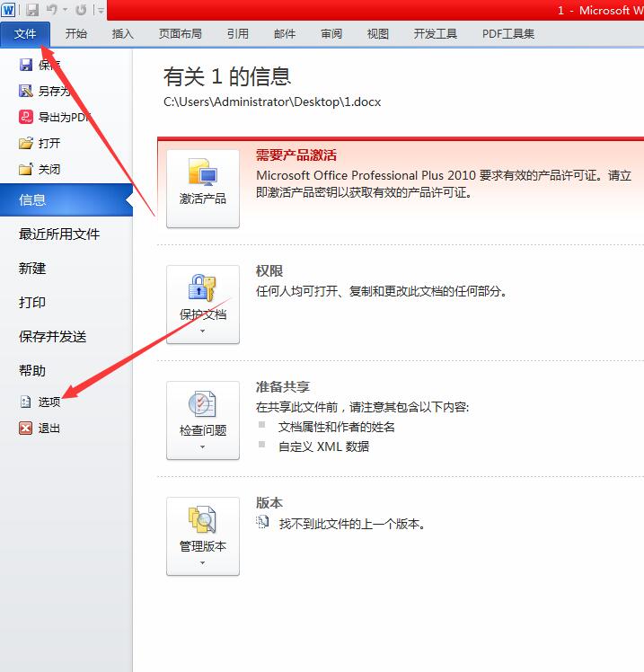Click the 激活产品 button
Viewport: 644px width, 672px height.
[x=203, y=189]
